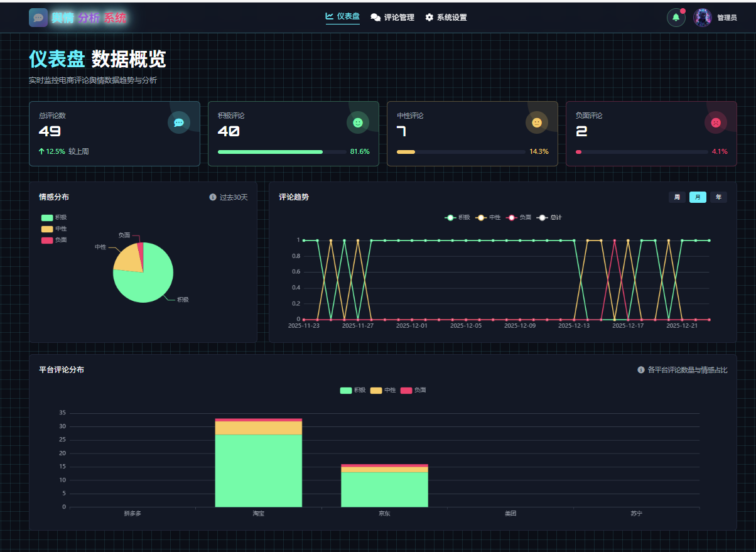This screenshot has width=756, height=552.
Task: Click the app logo chat icon
Action: click(38, 18)
